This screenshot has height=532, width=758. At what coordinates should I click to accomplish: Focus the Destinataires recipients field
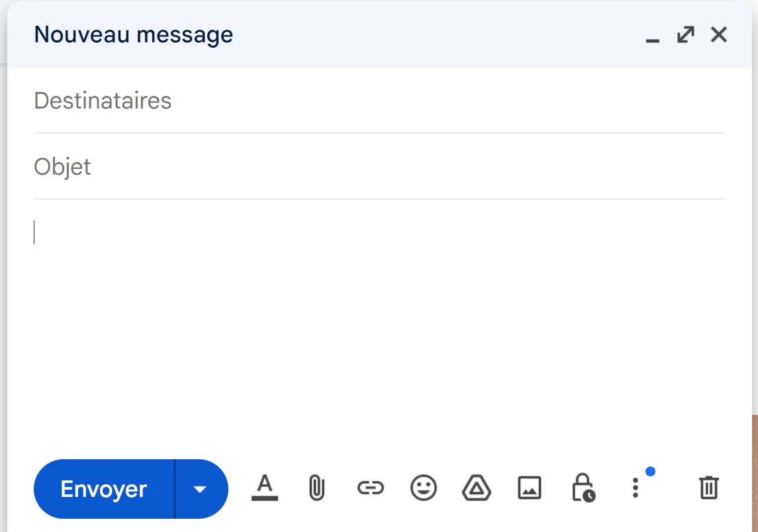[377, 101]
